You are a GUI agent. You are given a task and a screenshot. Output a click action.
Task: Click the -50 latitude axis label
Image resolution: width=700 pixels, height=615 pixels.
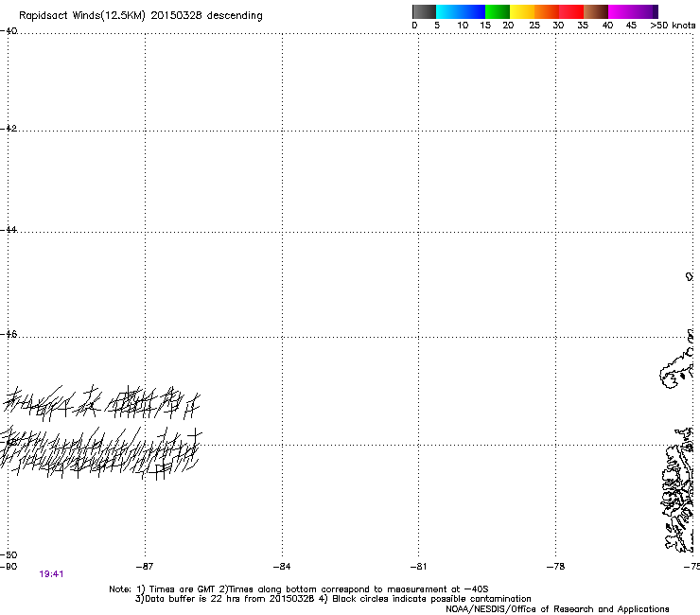pos(9,554)
